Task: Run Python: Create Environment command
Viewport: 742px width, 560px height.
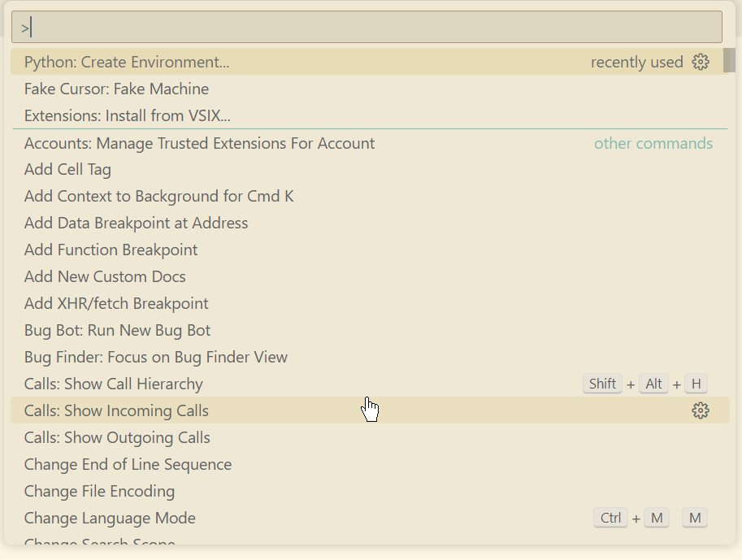Action: click(x=127, y=63)
